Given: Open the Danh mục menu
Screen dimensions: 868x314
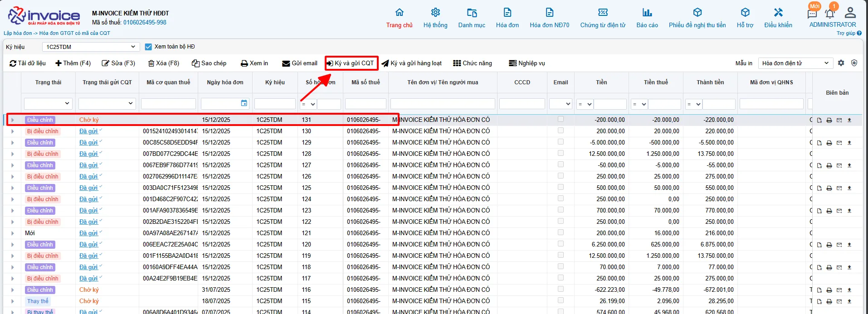Looking at the screenshot, I should 472,18.
